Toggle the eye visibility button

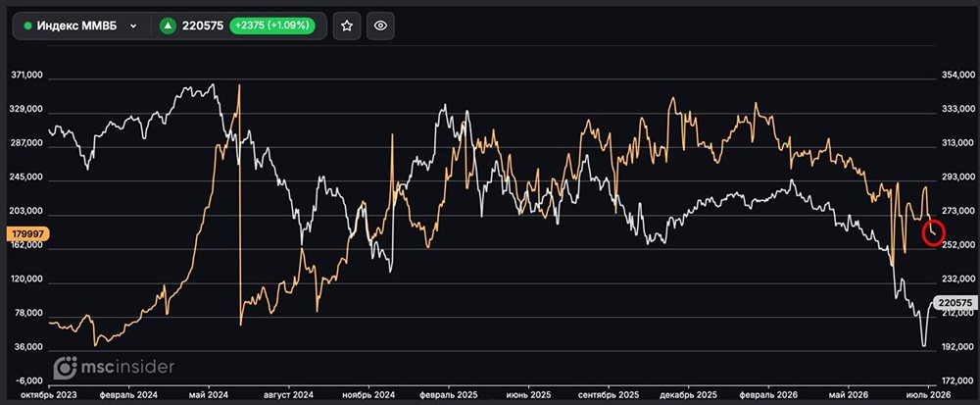pos(380,25)
